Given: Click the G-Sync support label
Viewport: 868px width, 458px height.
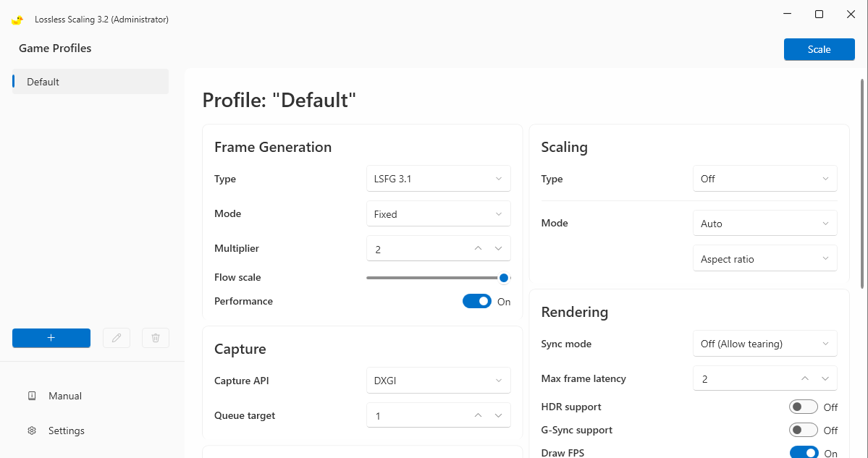Looking at the screenshot, I should 576,430.
